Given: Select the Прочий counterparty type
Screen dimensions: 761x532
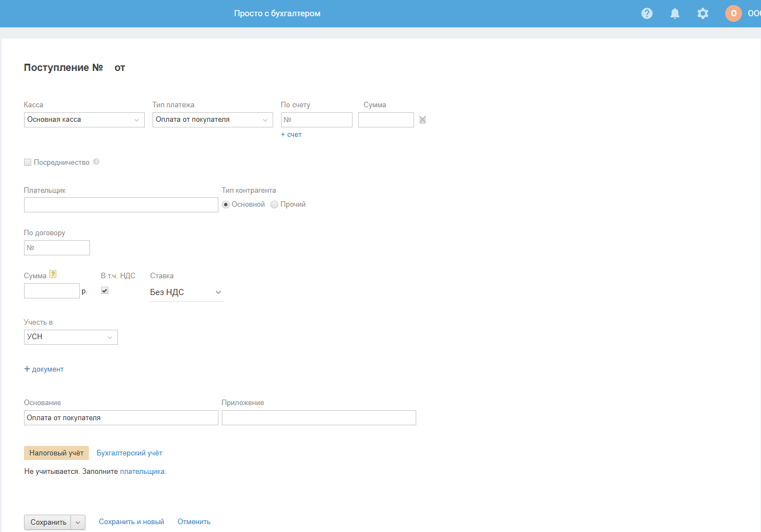Looking at the screenshot, I should point(274,205).
